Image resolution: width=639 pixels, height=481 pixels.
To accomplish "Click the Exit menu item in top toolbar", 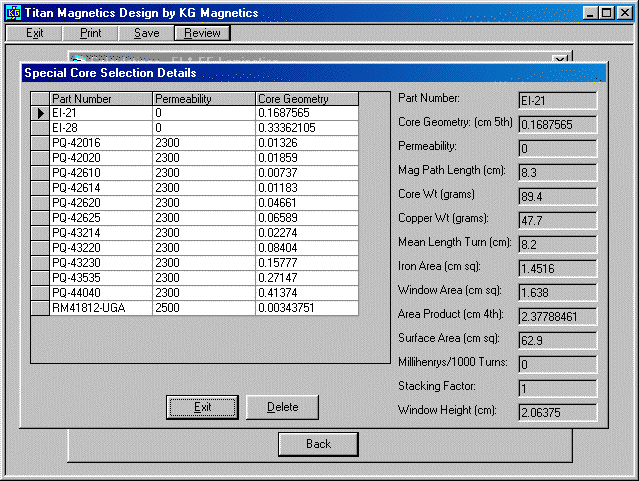I will 34,33.
